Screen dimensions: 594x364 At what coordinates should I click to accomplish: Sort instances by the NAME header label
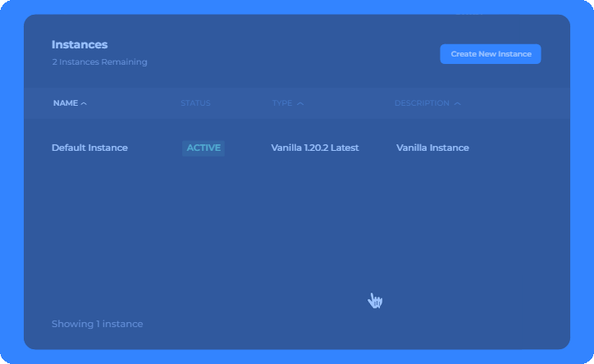point(65,103)
